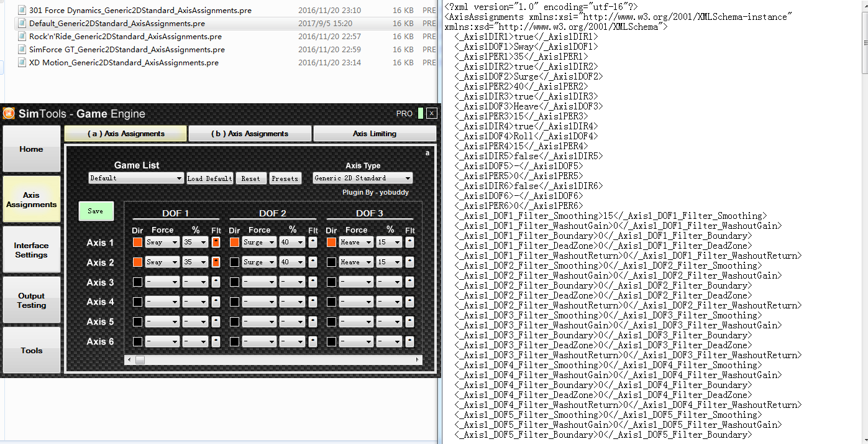The image size is (868, 444).
Task: Go to Output Testing in the sidebar
Action: (x=32, y=300)
